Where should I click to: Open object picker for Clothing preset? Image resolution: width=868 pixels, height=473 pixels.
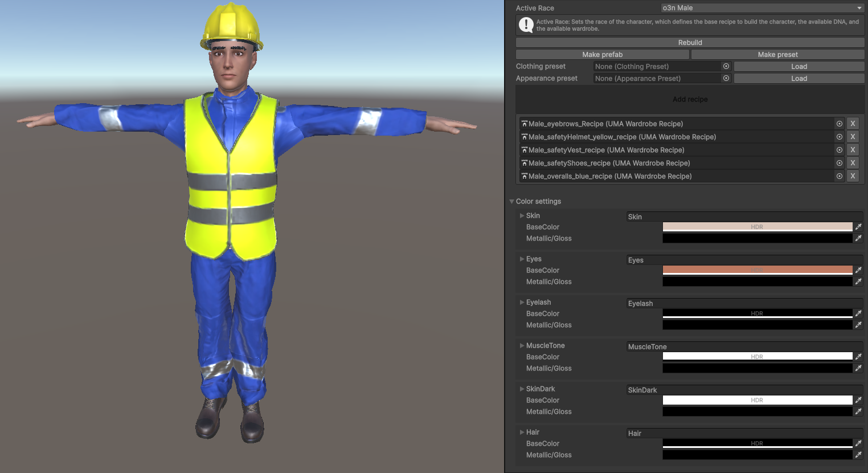tap(726, 66)
